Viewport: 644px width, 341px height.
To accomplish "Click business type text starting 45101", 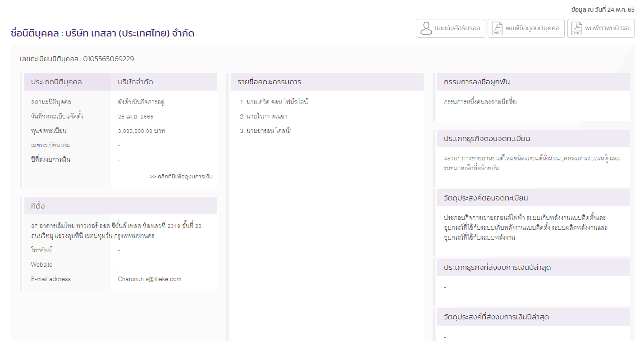I will (x=532, y=163).
